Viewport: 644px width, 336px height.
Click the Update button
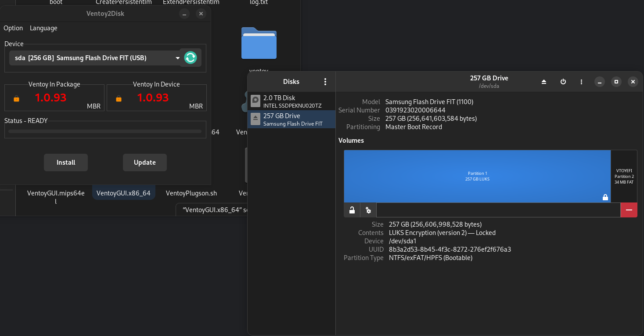[144, 163]
